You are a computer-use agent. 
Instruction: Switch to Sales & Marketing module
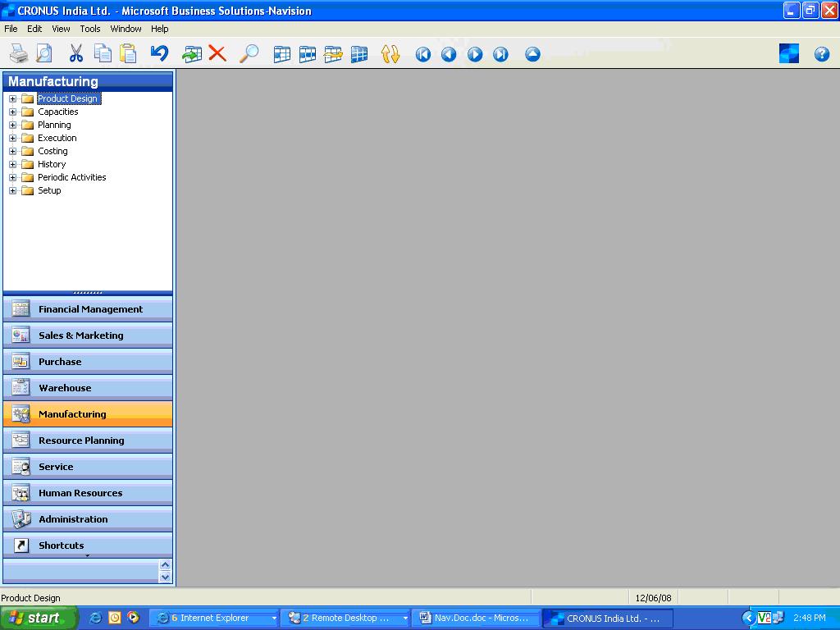88,336
